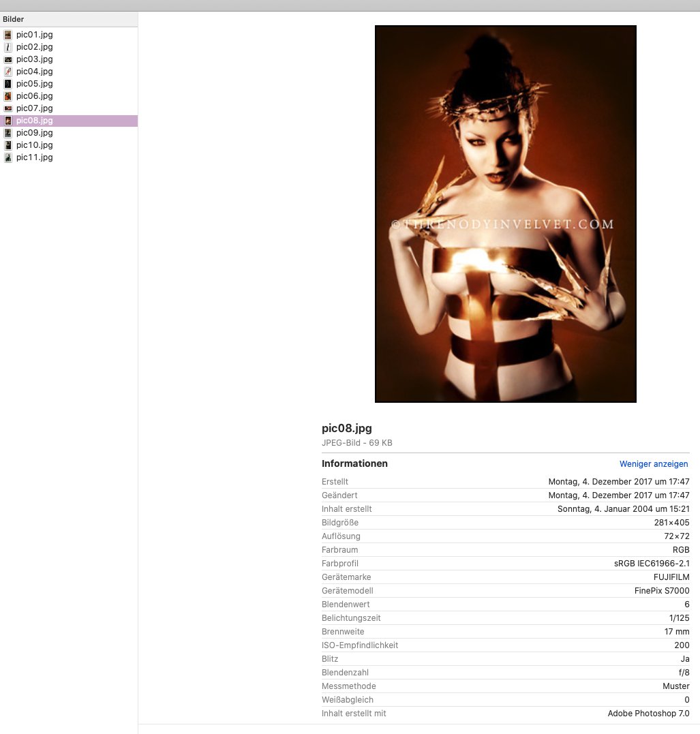Click Weniger anzeigen link
Image resolution: width=700 pixels, height=734 pixels.
click(654, 464)
